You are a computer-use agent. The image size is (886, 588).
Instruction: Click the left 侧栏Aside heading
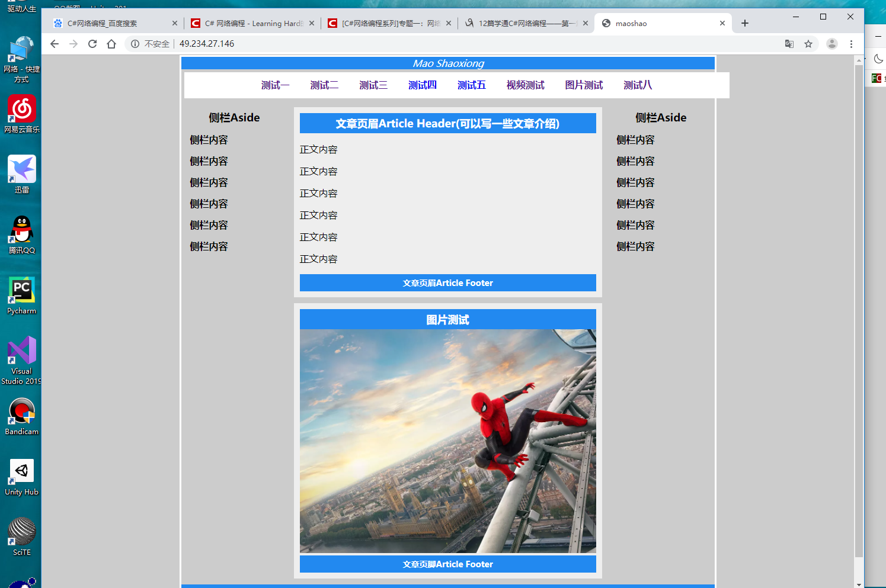[234, 118]
